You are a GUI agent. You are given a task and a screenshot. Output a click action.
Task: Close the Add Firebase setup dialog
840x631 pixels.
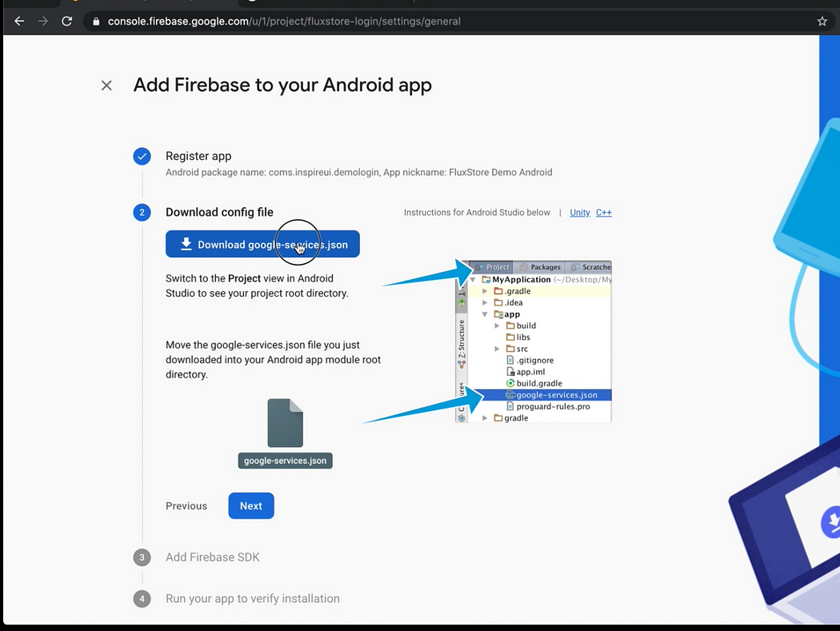(x=106, y=86)
